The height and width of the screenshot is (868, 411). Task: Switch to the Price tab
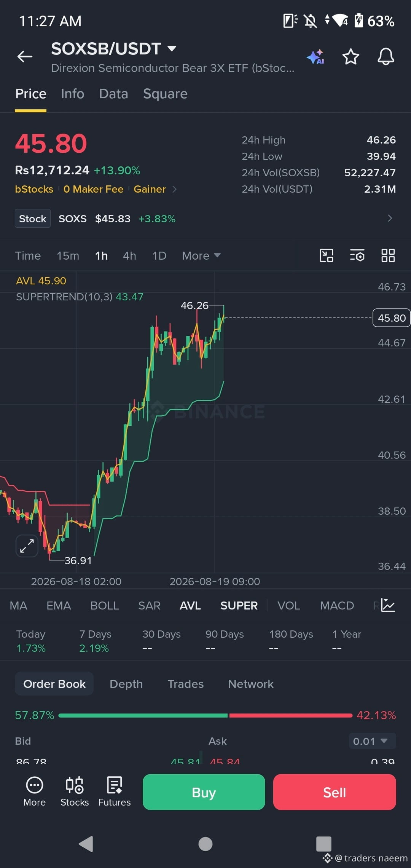pyautogui.click(x=31, y=94)
